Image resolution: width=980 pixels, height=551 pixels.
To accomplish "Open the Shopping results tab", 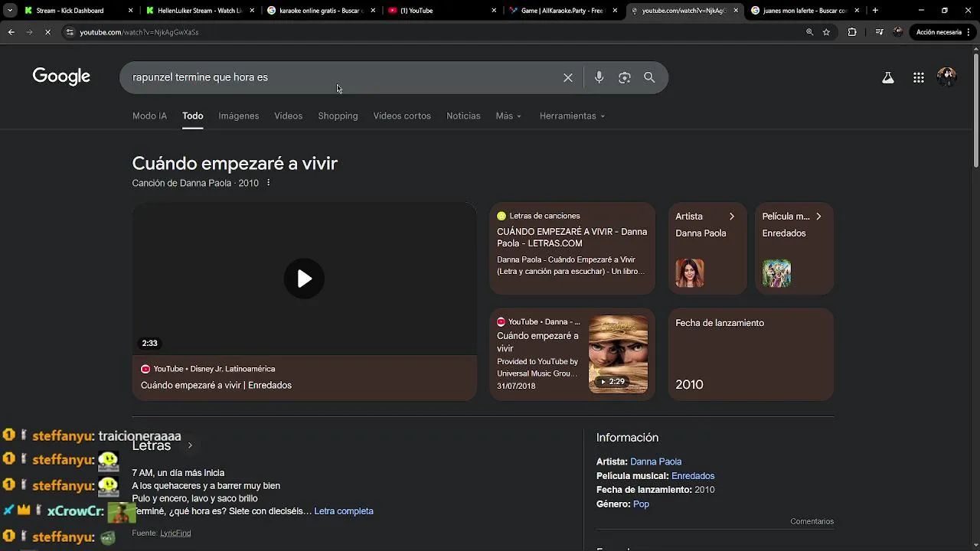I will point(338,116).
